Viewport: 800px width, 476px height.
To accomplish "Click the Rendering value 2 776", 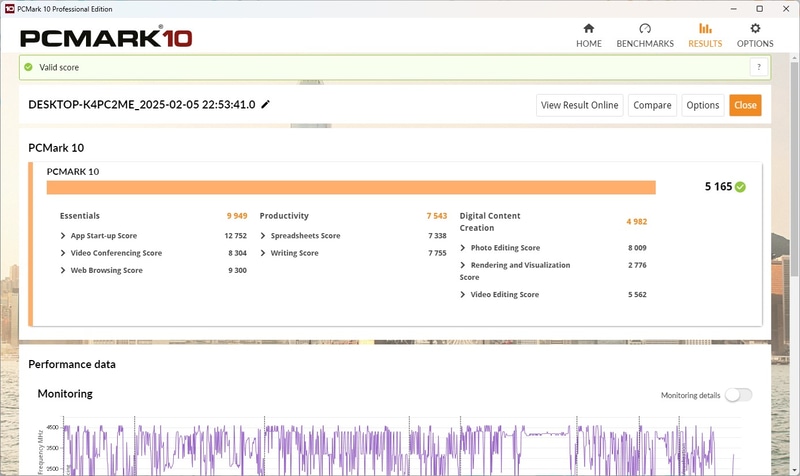I will point(637,265).
